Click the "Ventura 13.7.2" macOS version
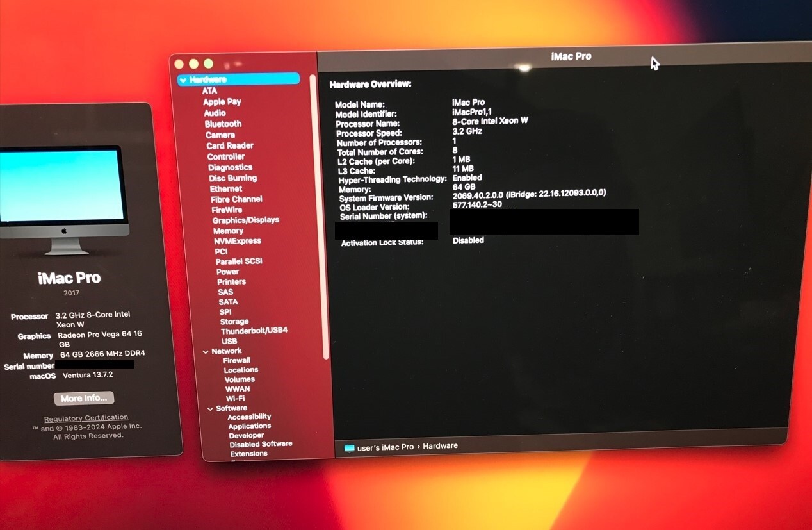This screenshot has height=530, width=812. pos(88,375)
